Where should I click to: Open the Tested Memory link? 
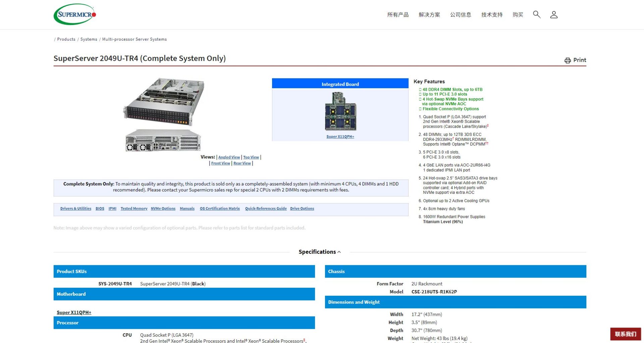134,209
